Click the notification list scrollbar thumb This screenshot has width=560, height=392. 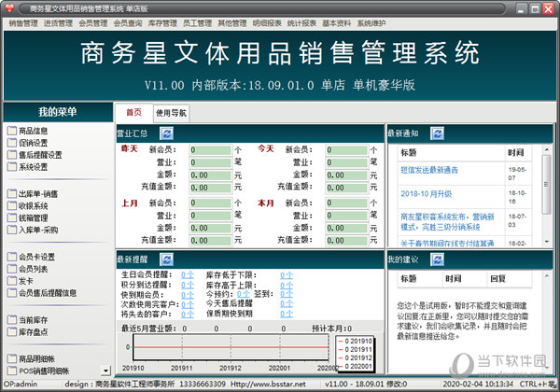click(x=547, y=185)
